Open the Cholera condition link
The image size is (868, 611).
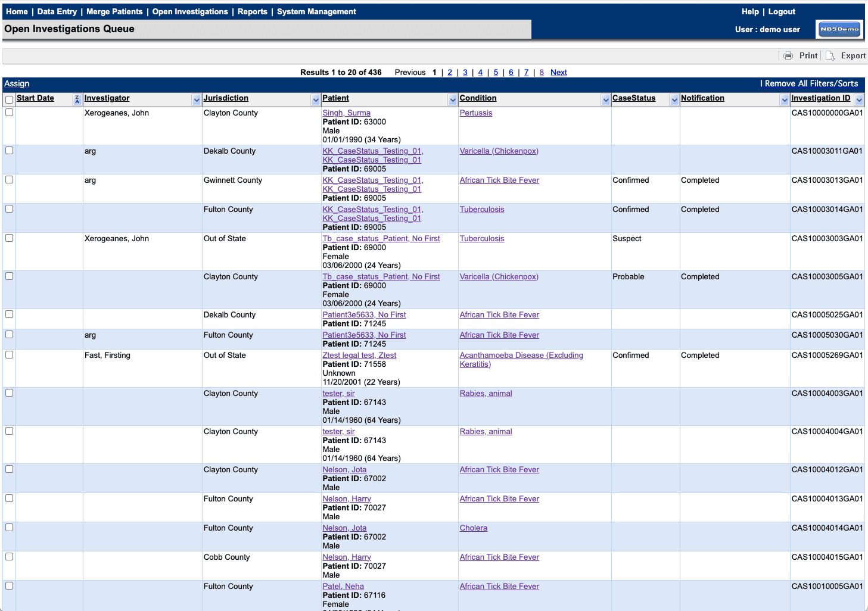point(473,528)
